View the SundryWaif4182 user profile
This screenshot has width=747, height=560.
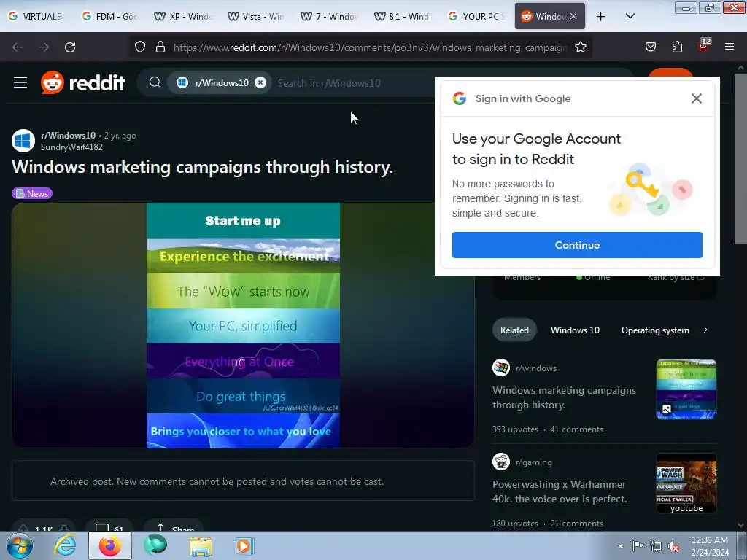(71, 147)
